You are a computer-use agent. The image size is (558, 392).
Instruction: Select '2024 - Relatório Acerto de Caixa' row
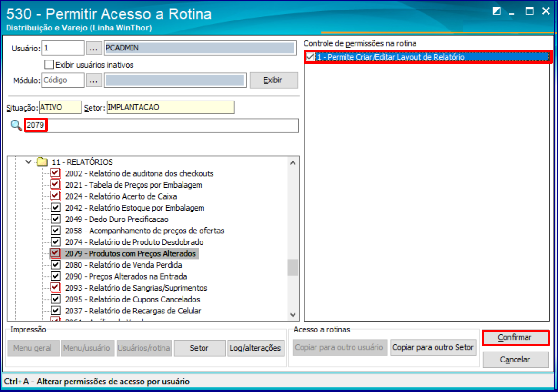point(121,196)
